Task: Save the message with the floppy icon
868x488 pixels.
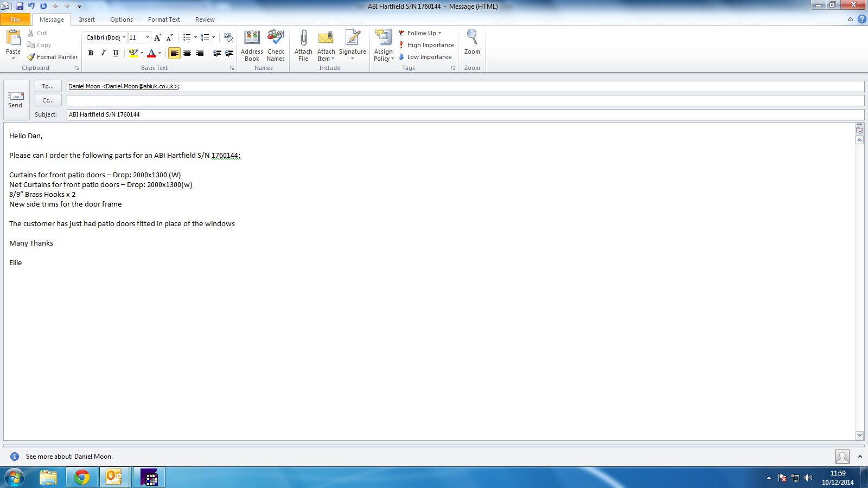Action: pos(20,6)
